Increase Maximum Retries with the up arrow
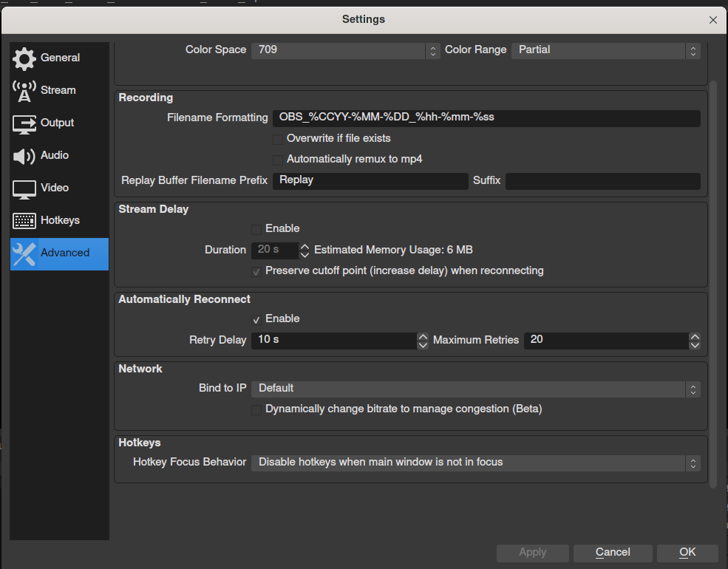Image resolution: width=728 pixels, height=569 pixels. click(x=695, y=336)
